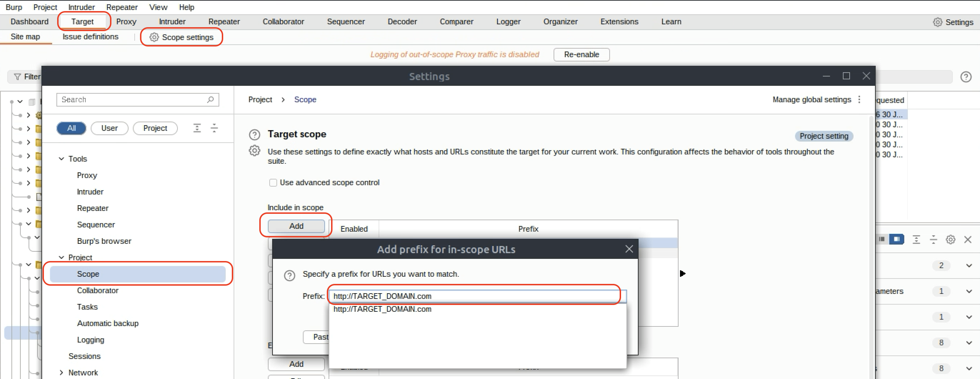Click the search magnifier in settings search
Image resolution: width=980 pixels, height=379 pixels.
[x=210, y=100]
